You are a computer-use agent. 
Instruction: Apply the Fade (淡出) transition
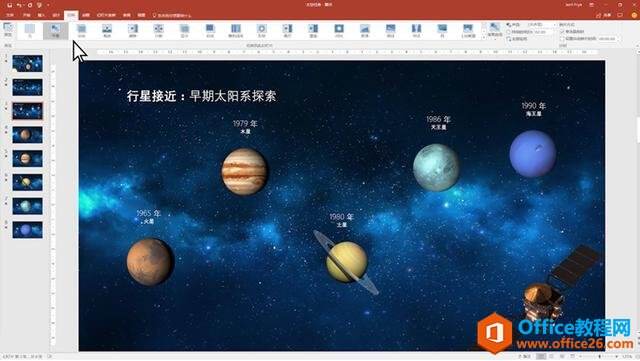pos(81,31)
